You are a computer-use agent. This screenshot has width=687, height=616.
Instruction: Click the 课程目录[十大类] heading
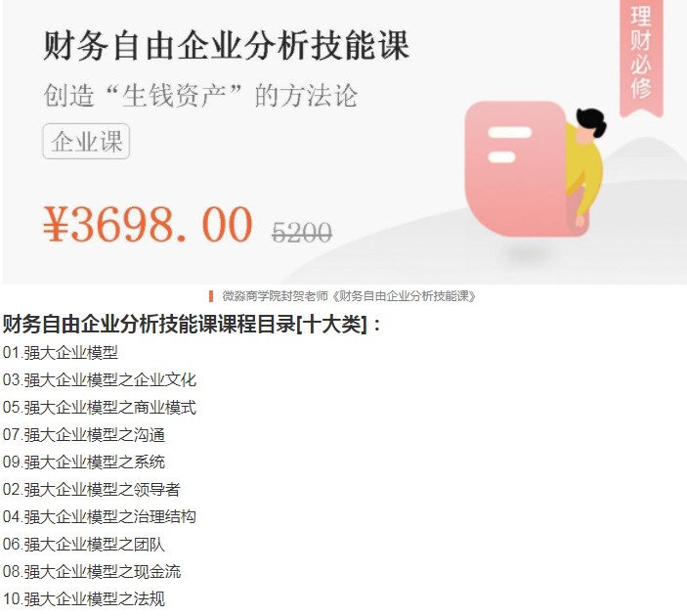pyautogui.click(x=192, y=325)
